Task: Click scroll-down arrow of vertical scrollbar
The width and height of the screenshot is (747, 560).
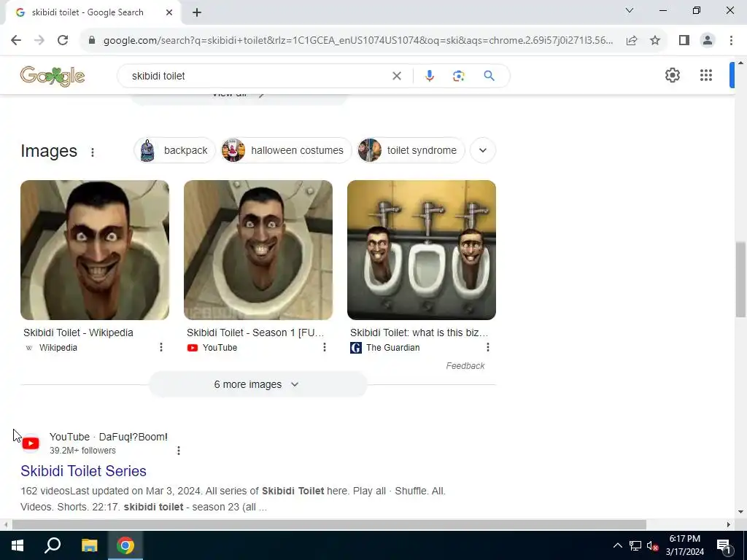Action: [x=740, y=512]
